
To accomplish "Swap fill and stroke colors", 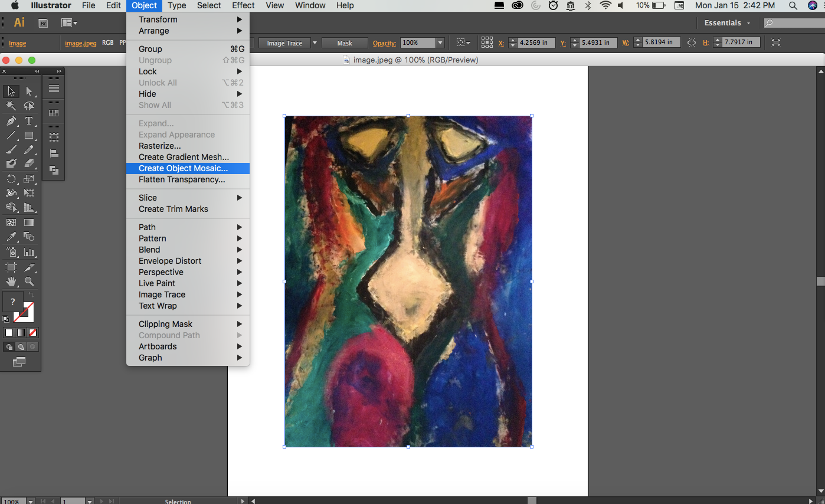I will 32,294.
